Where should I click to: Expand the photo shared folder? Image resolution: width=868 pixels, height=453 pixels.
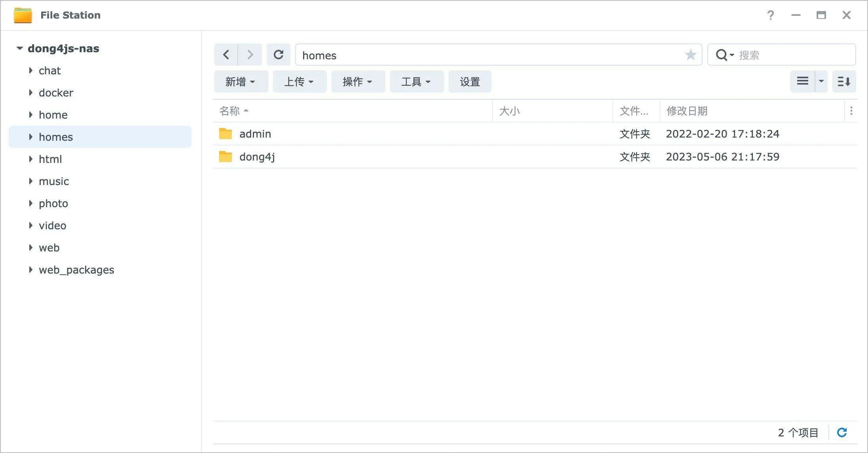point(31,203)
